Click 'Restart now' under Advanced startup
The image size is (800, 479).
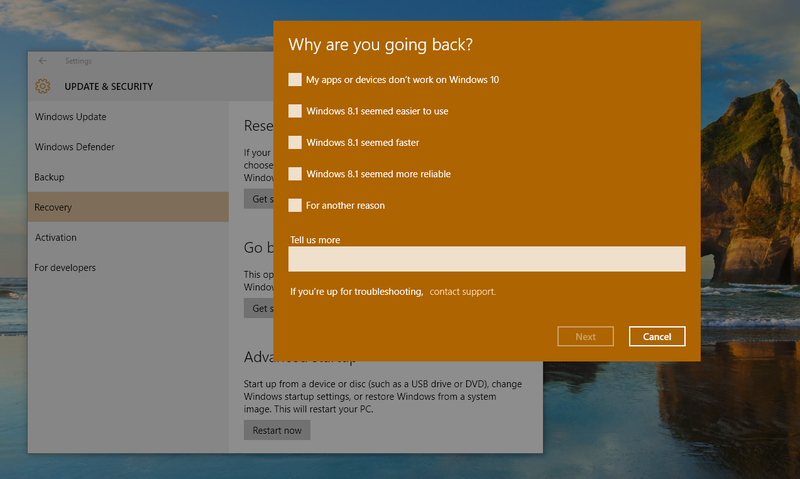click(x=277, y=431)
